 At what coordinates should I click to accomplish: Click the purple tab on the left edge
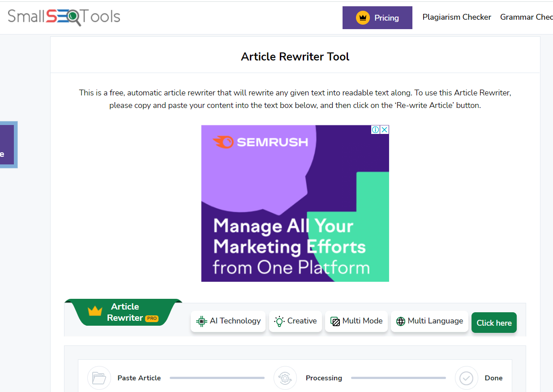[x=7, y=145]
